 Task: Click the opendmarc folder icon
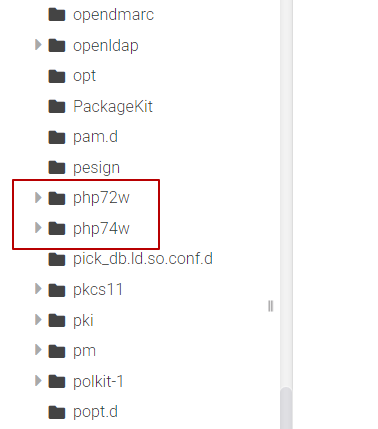coord(57,15)
